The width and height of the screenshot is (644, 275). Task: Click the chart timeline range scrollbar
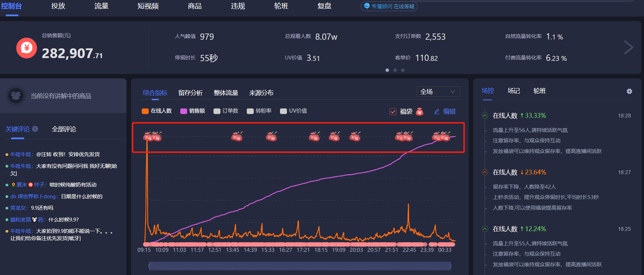tap(300, 266)
